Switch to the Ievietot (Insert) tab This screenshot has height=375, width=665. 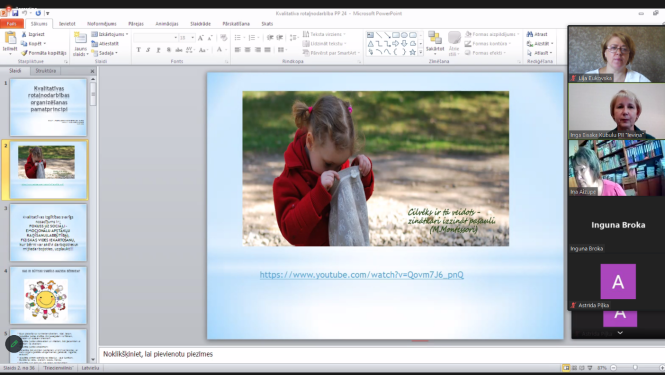pyautogui.click(x=67, y=24)
